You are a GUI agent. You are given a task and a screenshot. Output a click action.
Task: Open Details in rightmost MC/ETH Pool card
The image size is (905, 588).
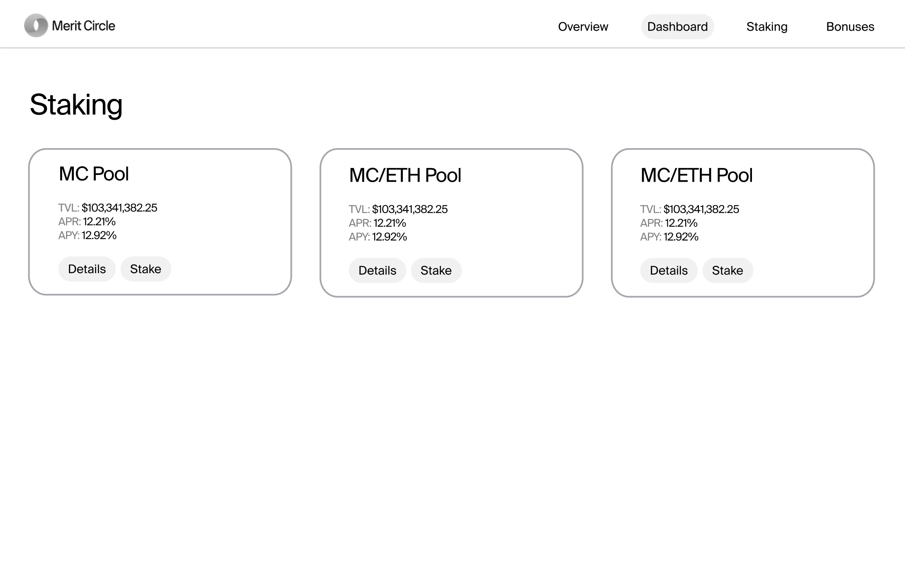click(x=669, y=270)
